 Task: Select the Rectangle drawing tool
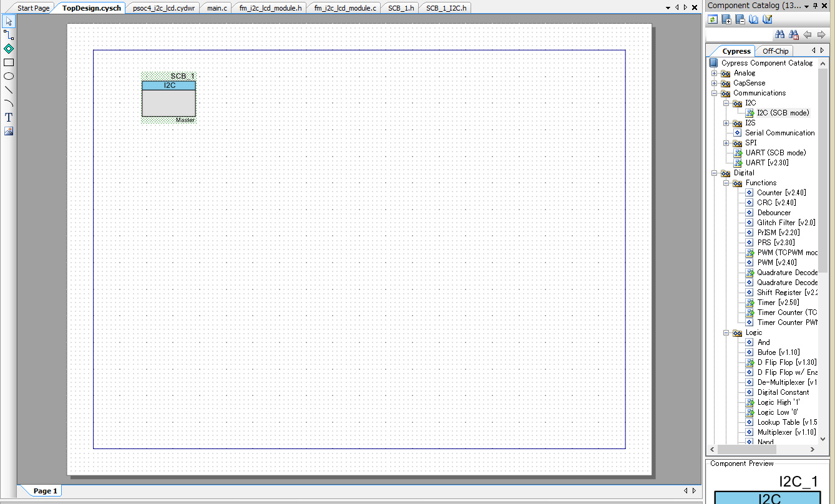point(9,62)
